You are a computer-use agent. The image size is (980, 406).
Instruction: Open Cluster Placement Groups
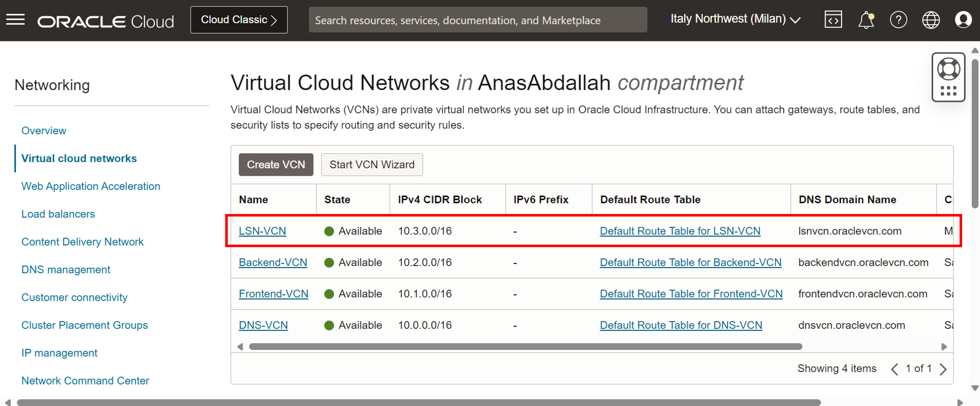[85, 325]
